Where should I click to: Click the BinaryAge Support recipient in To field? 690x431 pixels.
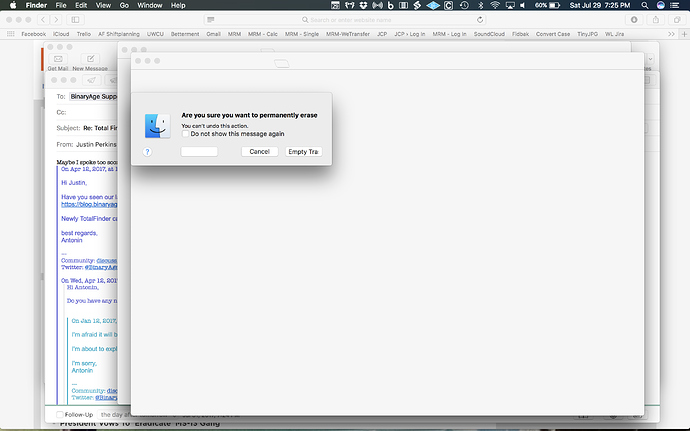93,96
